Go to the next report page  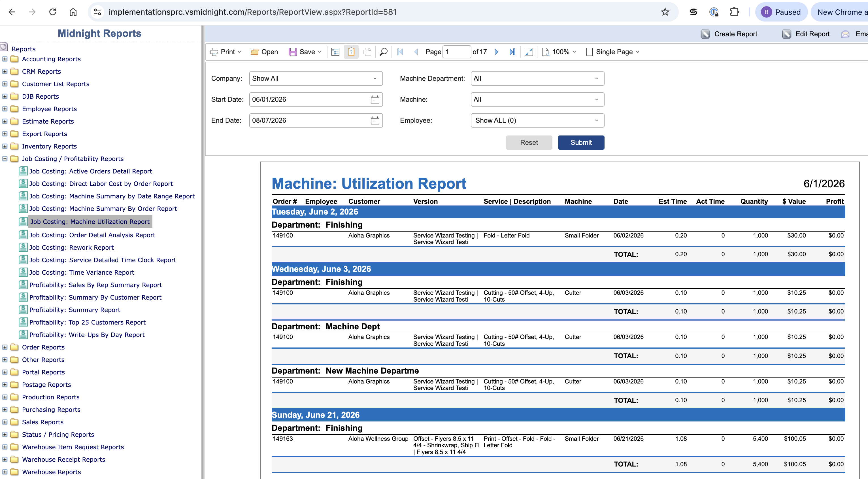(x=496, y=52)
